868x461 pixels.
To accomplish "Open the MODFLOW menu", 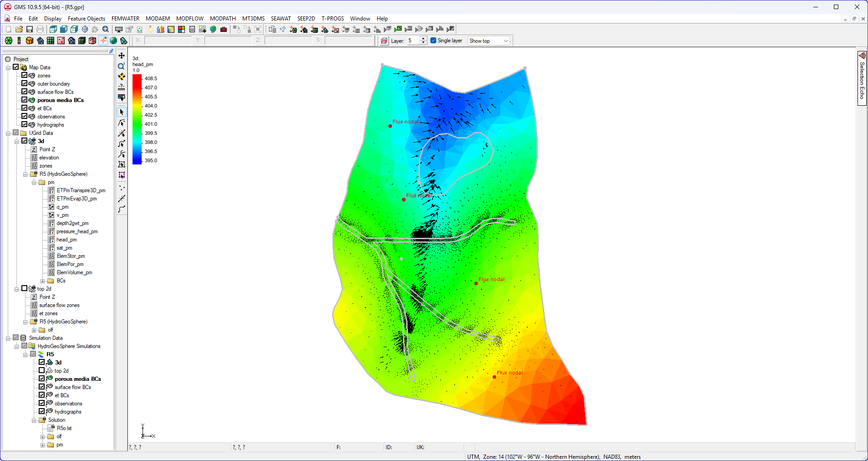I will pyautogui.click(x=190, y=19).
